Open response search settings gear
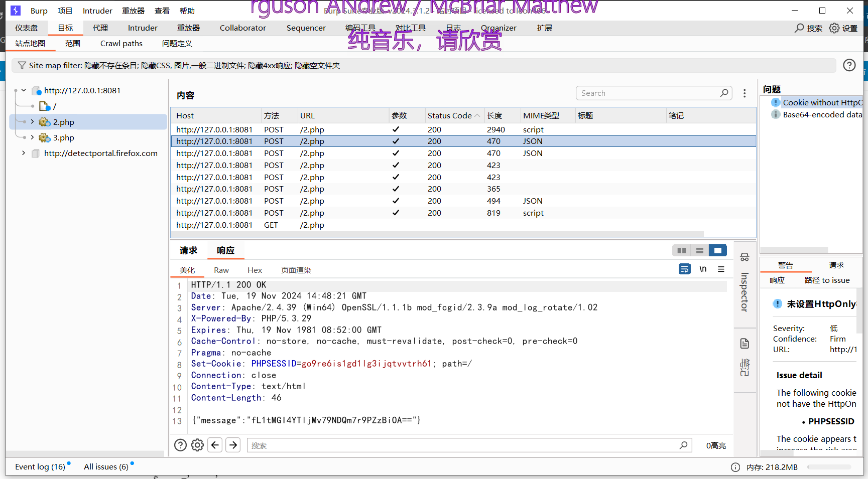 [197, 445]
